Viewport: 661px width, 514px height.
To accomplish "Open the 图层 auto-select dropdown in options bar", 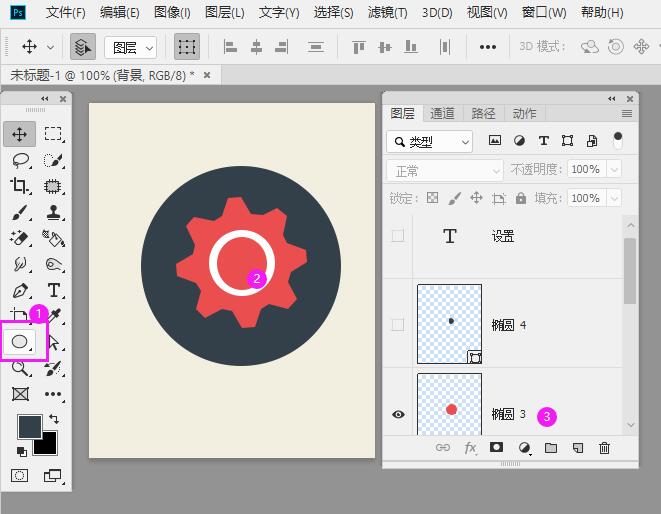I will (131, 47).
